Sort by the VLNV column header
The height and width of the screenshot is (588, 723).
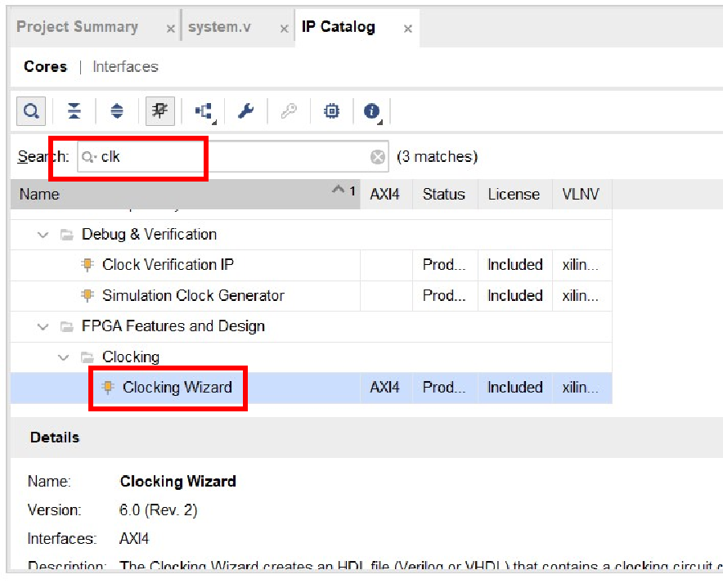click(582, 194)
